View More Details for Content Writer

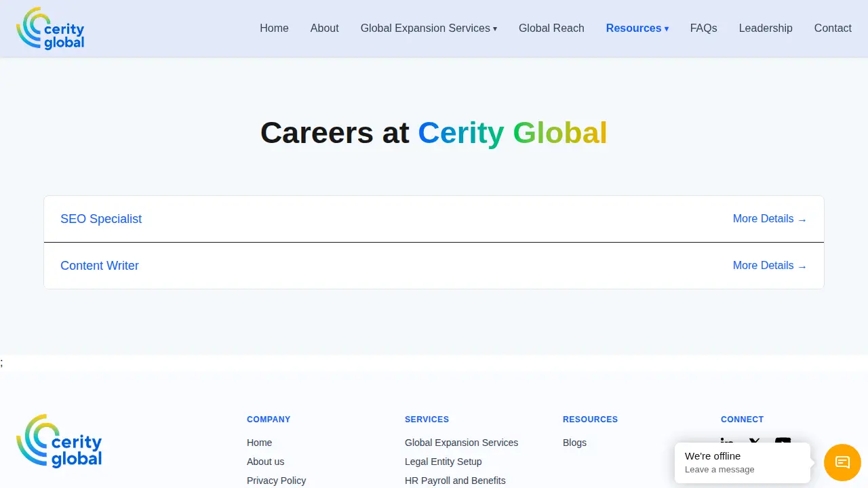[x=770, y=266]
